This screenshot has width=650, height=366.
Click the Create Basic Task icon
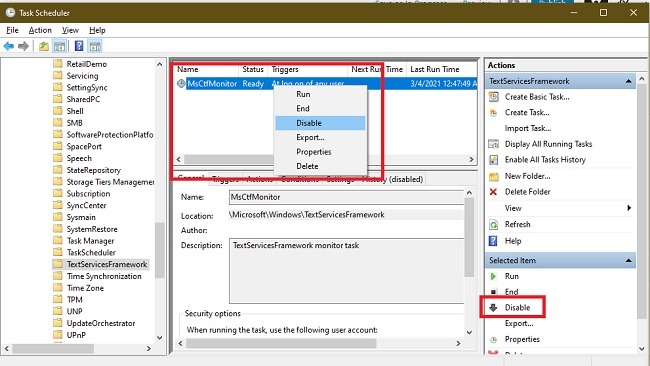pyautogui.click(x=493, y=97)
